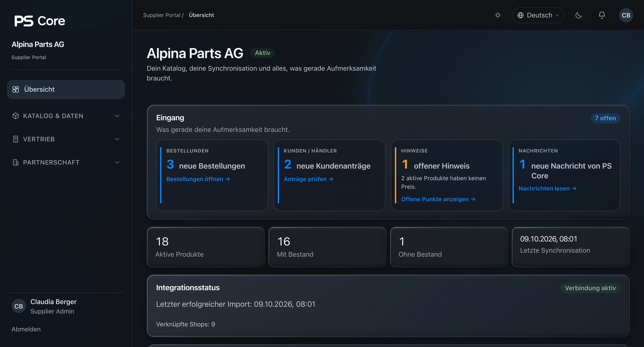Click the Aktiv status badge

tap(263, 53)
